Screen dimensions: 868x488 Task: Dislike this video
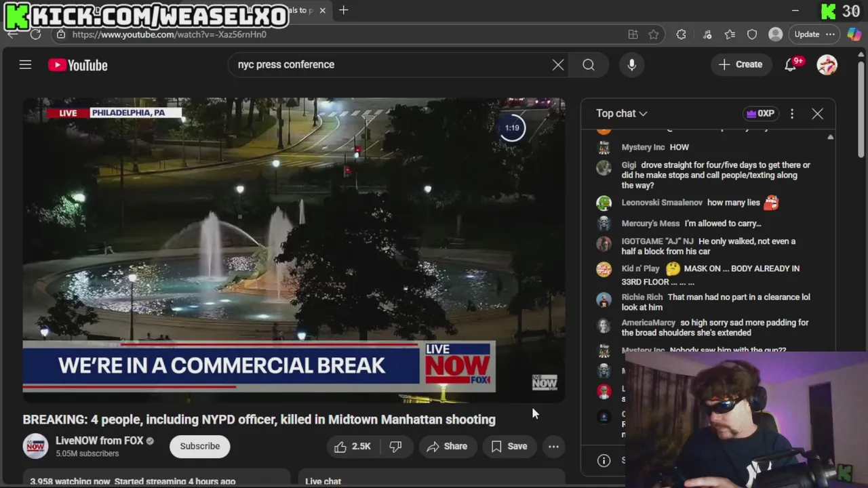click(x=395, y=446)
